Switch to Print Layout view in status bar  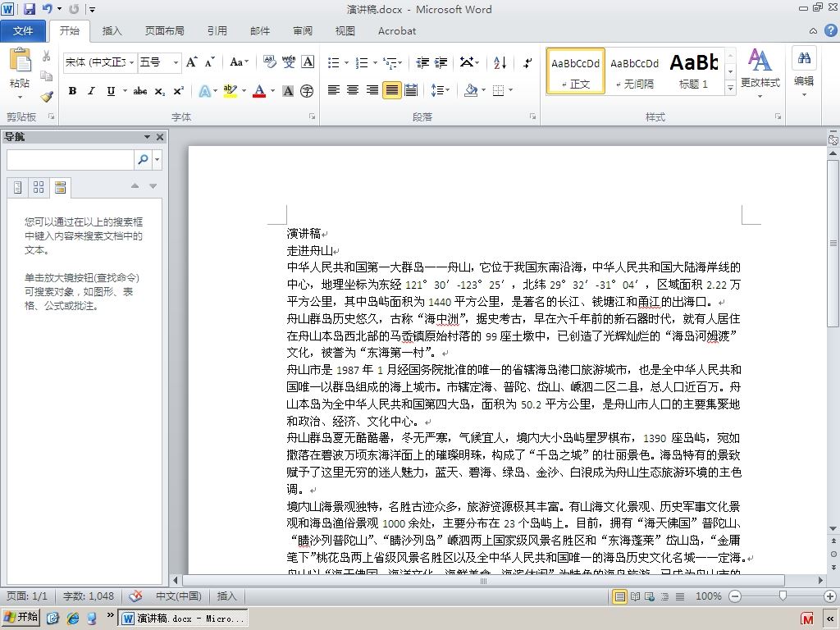tap(620, 596)
